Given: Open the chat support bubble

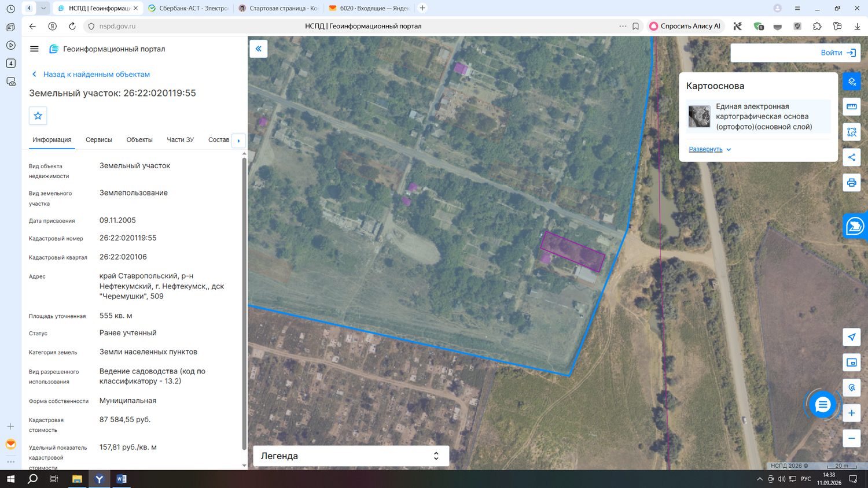Looking at the screenshot, I should pyautogui.click(x=822, y=405).
